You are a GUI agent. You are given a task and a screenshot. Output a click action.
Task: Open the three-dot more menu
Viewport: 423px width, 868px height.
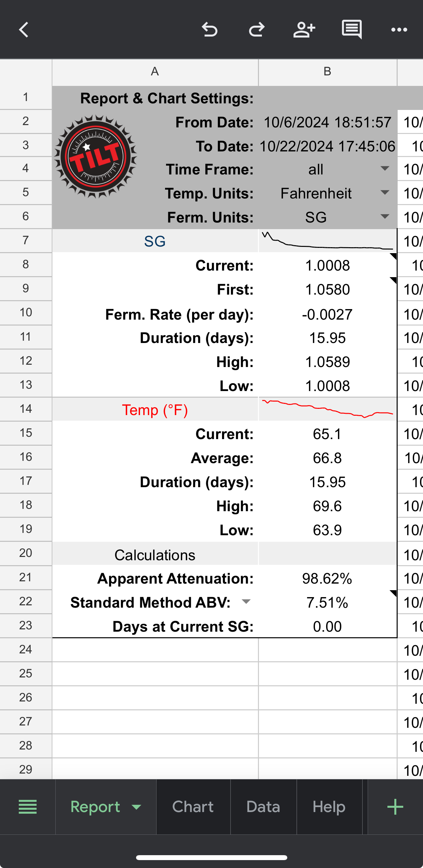399,30
